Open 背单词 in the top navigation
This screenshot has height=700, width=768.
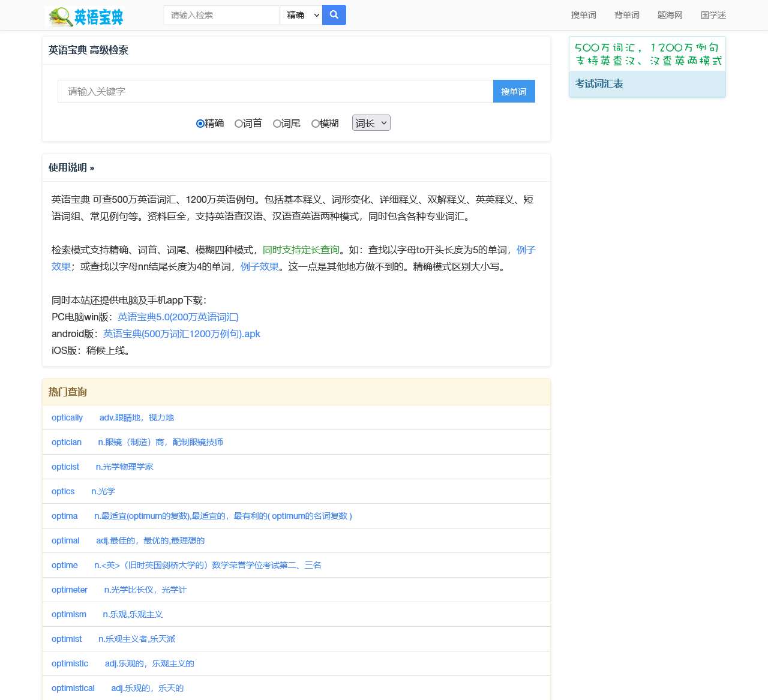627,15
